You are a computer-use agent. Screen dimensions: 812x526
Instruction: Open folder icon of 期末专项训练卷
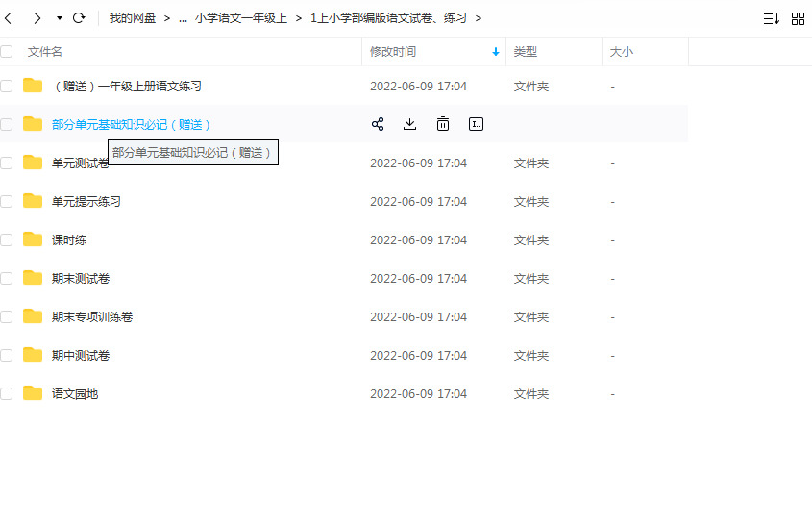(33, 316)
